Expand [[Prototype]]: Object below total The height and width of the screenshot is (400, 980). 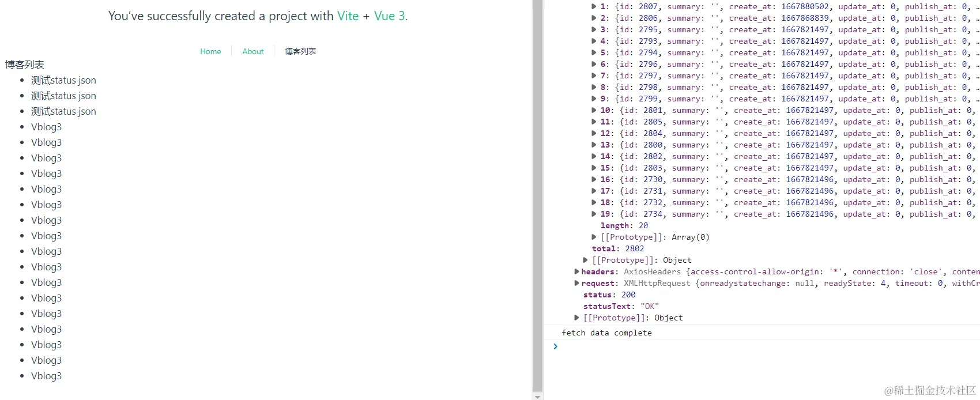(x=586, y=260)
